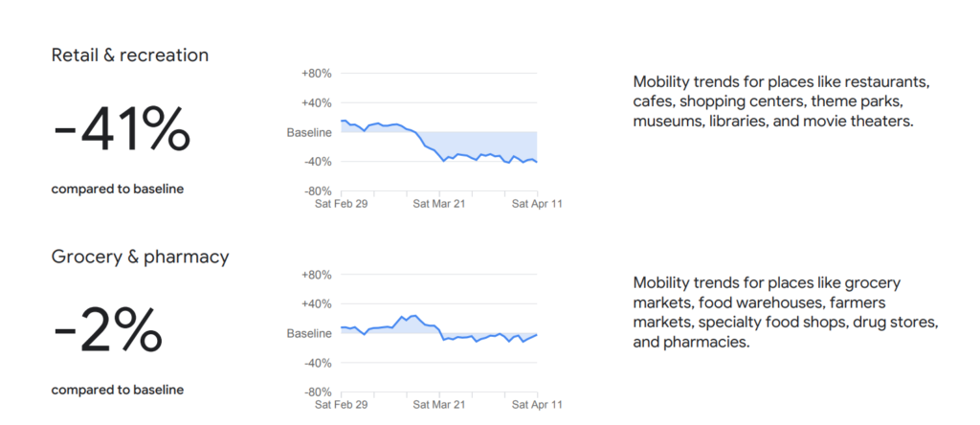Click the +80% label on retail chart

pyautogui.click(x=316, y=74)
